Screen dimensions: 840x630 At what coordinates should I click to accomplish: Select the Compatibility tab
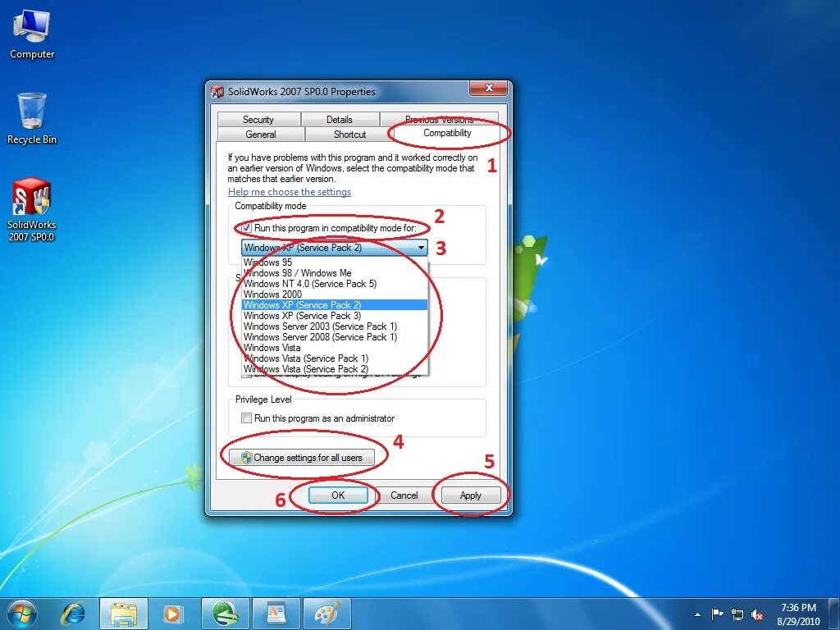[447, 133]
